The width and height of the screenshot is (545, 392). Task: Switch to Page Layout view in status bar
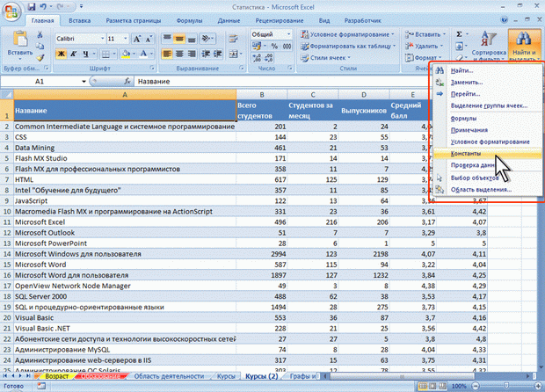click(432, 386)
